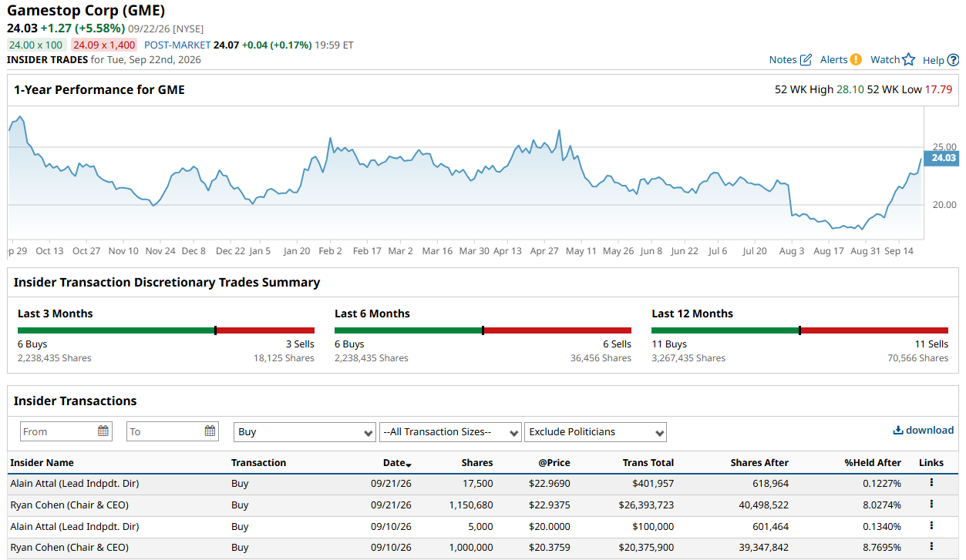The height and width of the screenshot is (560, 966).
Task: Open the Notes pencil icon
Action: point(806,60)
